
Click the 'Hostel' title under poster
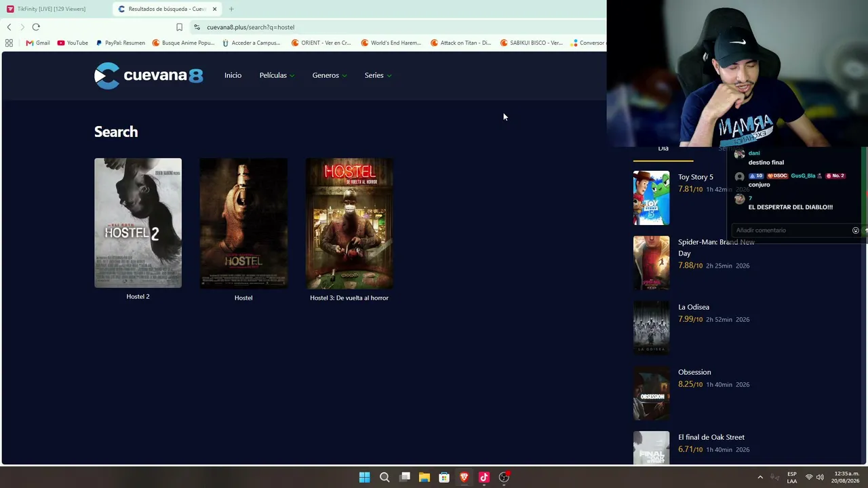243,298
